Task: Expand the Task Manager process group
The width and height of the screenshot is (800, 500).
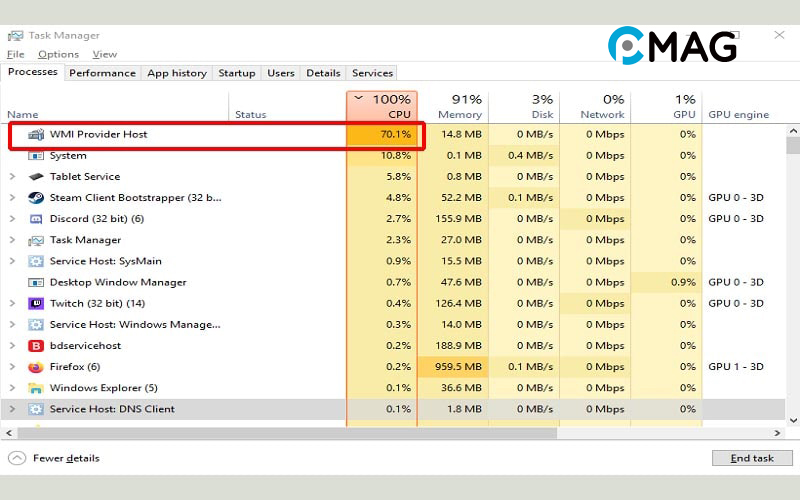Action: (12, 240)
